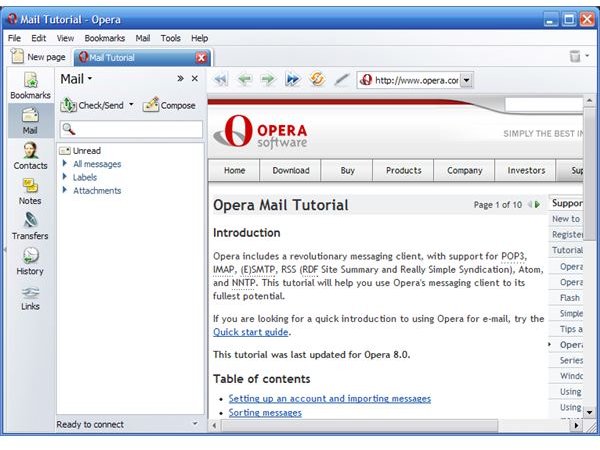
Task: Open the Notes panel
Action: tap(30, 191)
